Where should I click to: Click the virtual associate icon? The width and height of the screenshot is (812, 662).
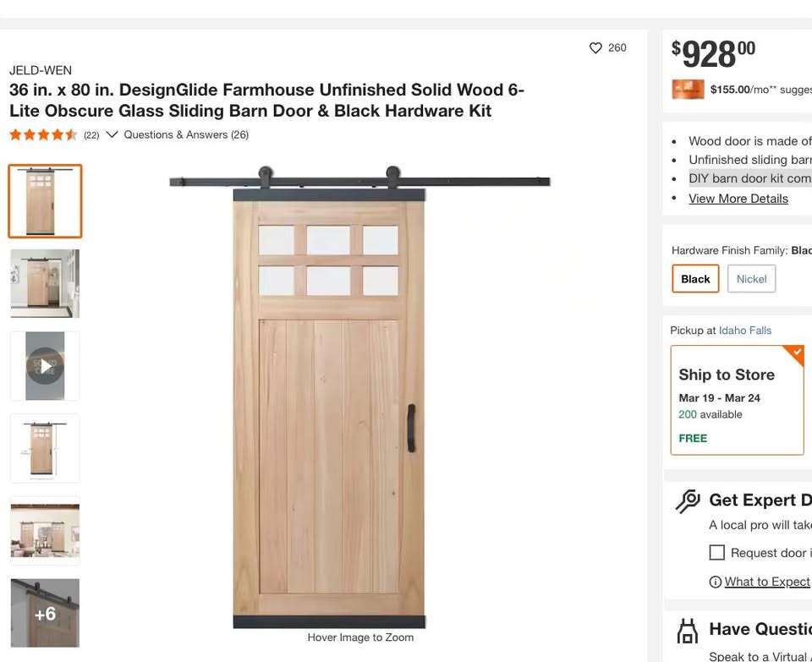pyautogui.click(x=688, y=631)
